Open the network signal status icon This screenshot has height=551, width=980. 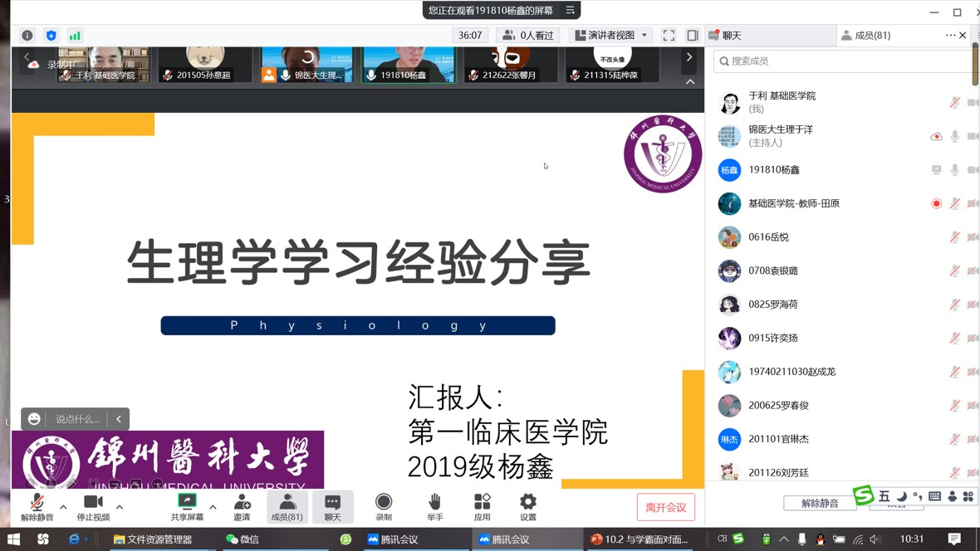point(75,36)
